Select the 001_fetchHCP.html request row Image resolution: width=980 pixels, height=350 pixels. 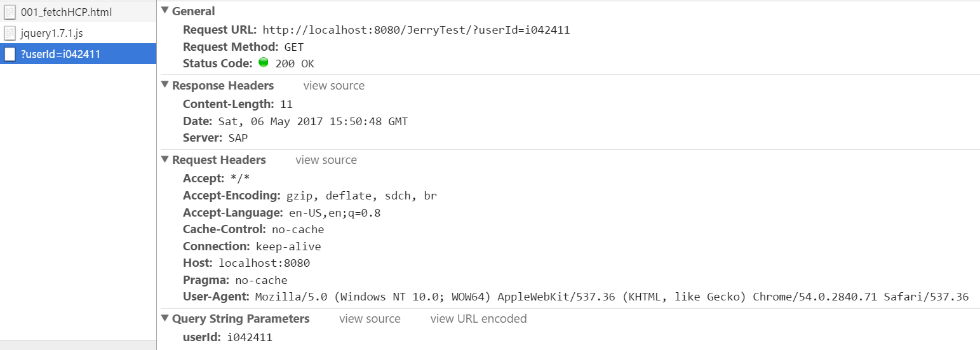click(78, 12)
